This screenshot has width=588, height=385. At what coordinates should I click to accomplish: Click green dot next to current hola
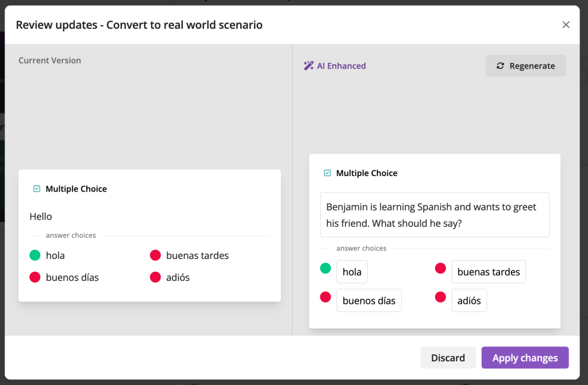pos(35,256)
